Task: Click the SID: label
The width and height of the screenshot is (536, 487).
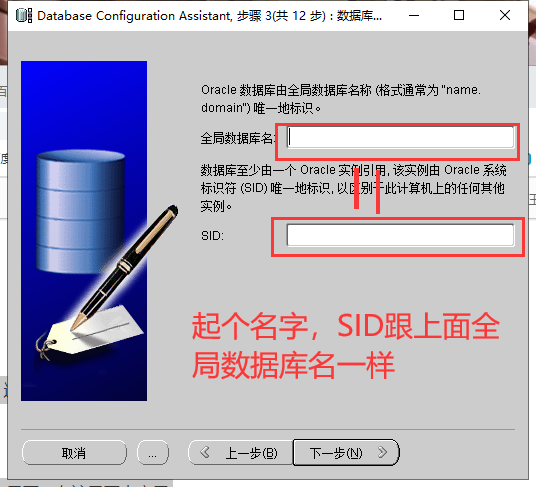Action: [x=212, y=236]
